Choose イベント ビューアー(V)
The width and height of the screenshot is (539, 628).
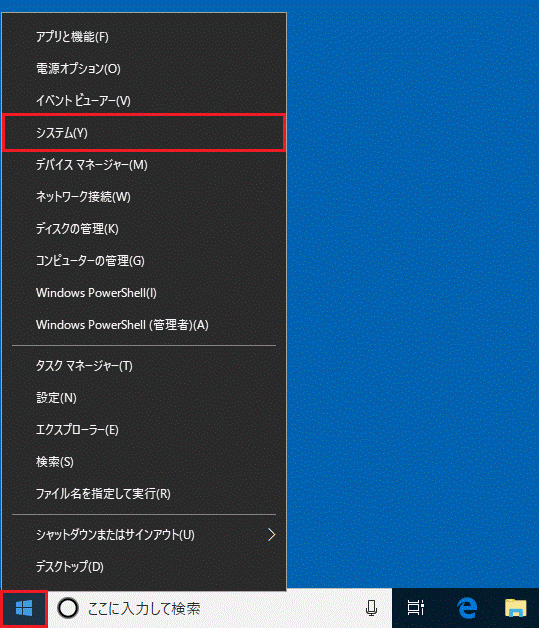tap(144, 101)
